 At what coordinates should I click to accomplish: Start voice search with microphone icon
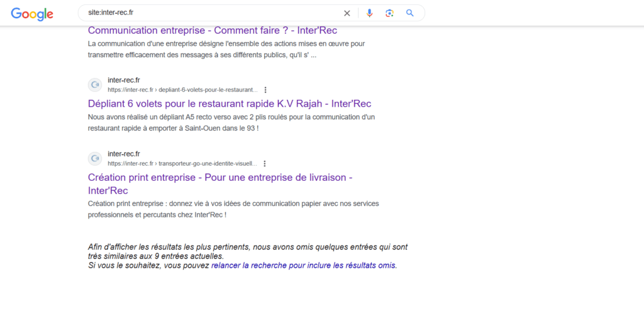tap(369, 13)
